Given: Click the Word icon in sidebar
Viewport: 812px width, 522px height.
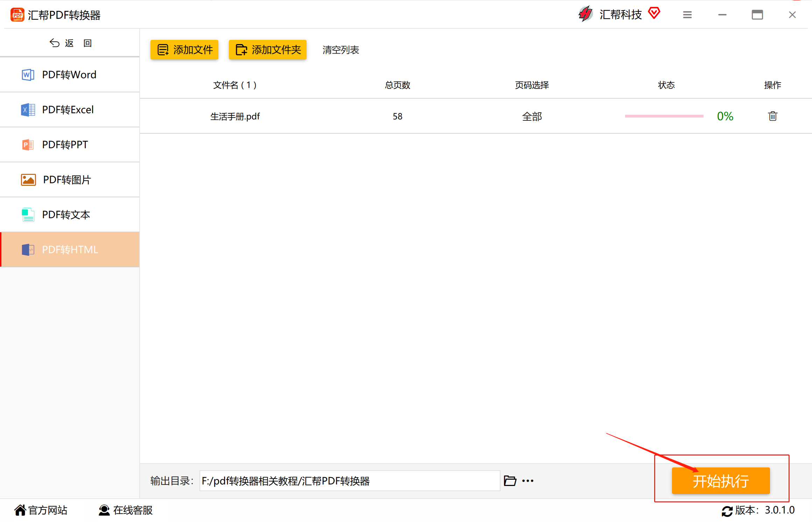Looking at the screenshot, I should [x=28, y=75].
